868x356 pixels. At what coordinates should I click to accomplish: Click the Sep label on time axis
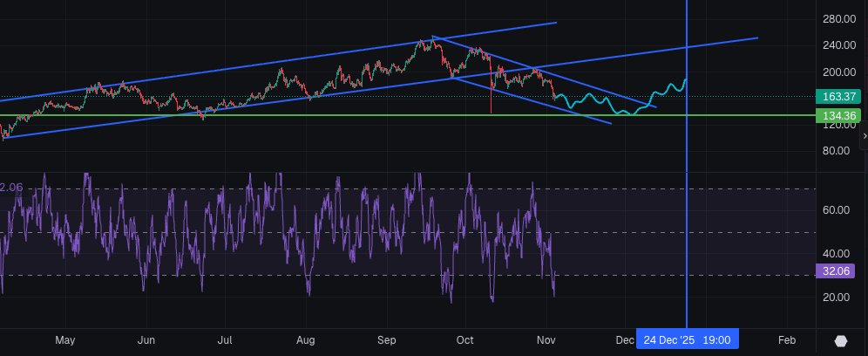pos(386,340)
